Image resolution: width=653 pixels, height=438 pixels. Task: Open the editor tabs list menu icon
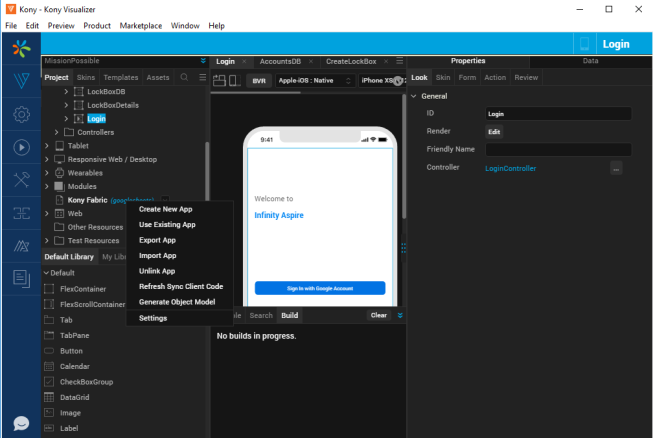[x=399, y=61]
